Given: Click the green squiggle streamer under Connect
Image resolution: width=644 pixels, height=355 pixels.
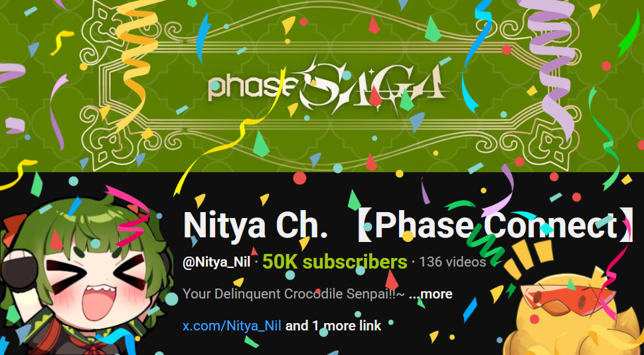Looking at the screenshot, I should (485, 243).
